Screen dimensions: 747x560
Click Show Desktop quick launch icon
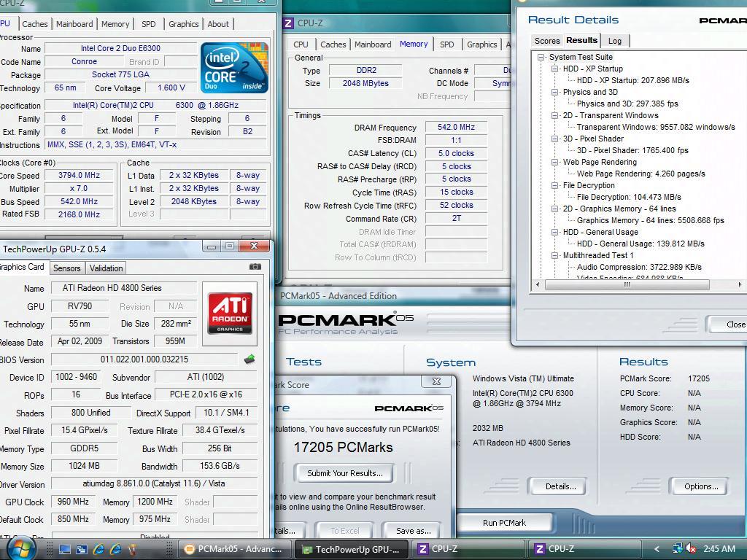coord(64,550)
